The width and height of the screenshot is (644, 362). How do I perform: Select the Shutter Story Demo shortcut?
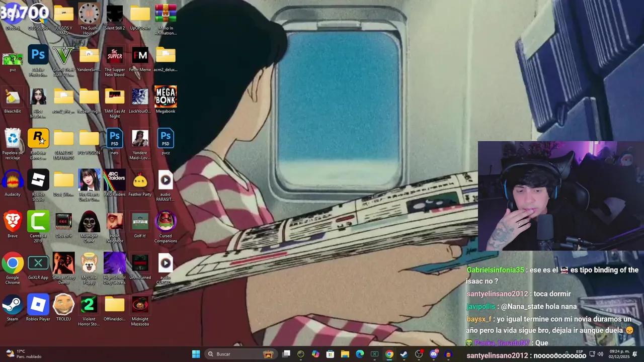[63, 269]
